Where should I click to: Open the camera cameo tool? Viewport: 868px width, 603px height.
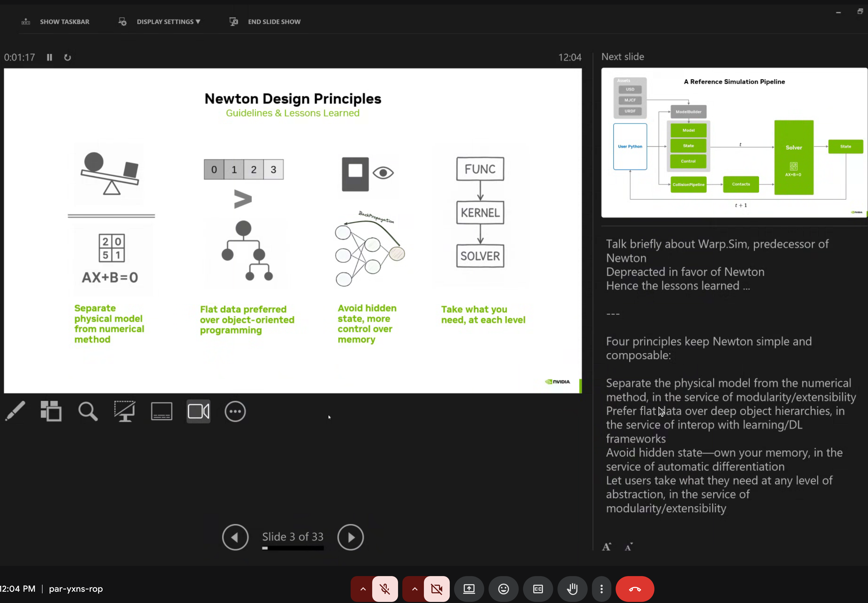[198, 411]
